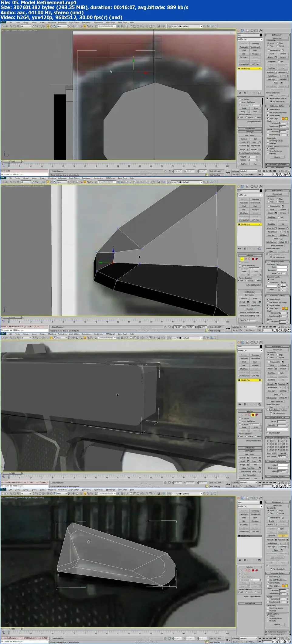In the 00:09:18 frame, click Create Shape From Selection

[x=250, y=153]
